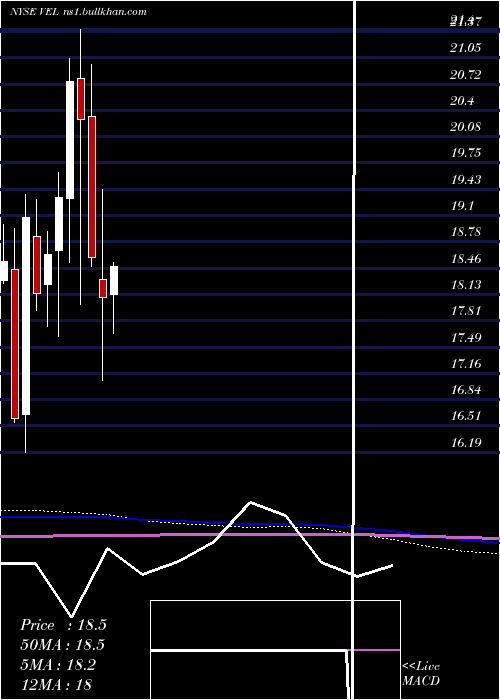Image resolution: width=500 pixels, height=700 pixels.
Task: Select the 17.81 price axis label
Action: pos(466,311)
